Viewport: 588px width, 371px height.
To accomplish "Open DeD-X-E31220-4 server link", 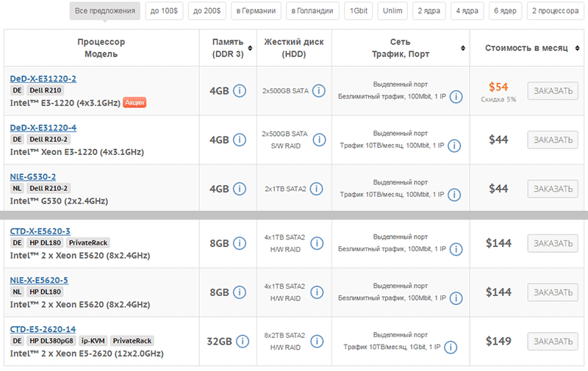I will [43, 128].
